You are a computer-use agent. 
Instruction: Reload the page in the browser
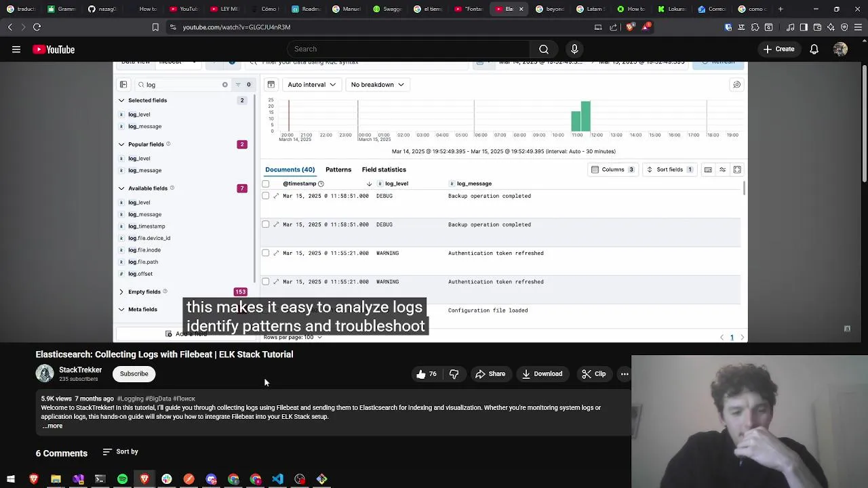point(37,27)
